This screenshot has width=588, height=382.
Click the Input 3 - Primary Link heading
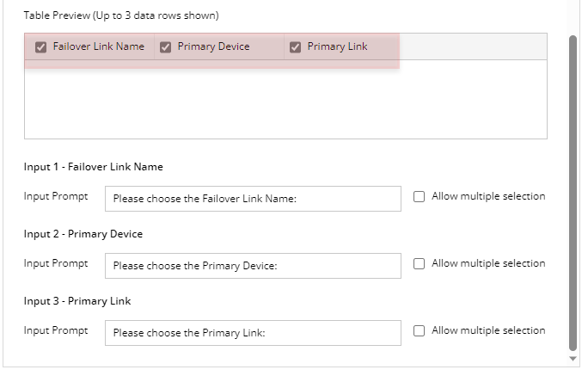click(x=77, y=301)
